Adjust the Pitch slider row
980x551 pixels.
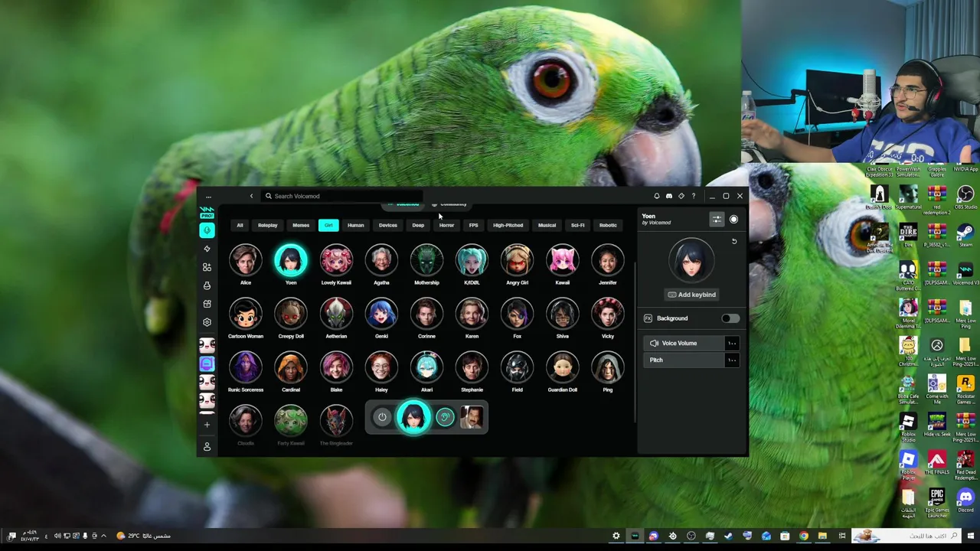[x=692, y=360]
